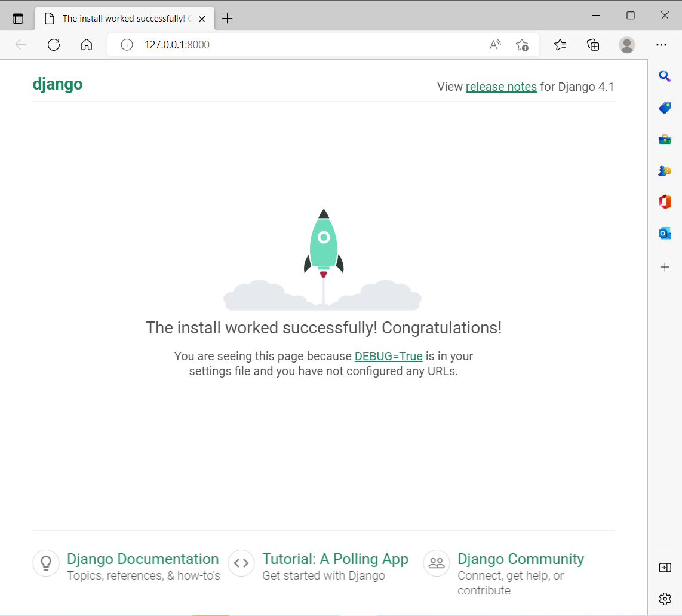
Task: Open sidebar Microsoft Office icon
Action: point(665,202)
